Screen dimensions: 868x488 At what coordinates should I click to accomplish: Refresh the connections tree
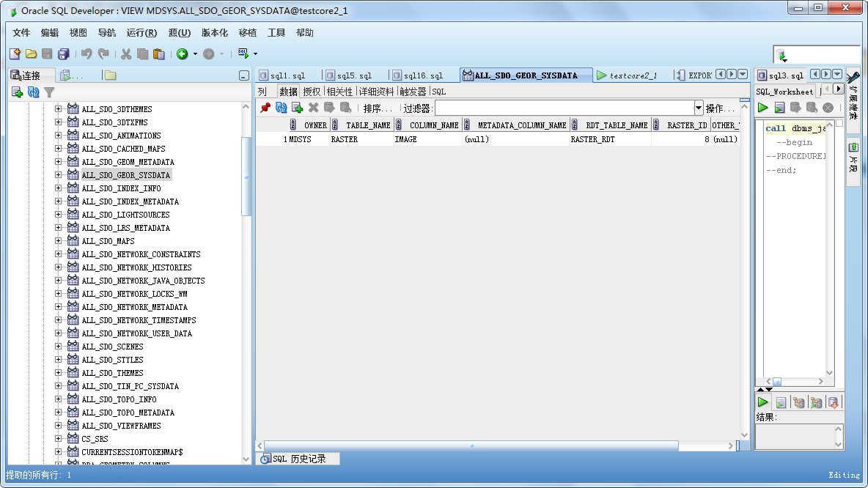33,91
